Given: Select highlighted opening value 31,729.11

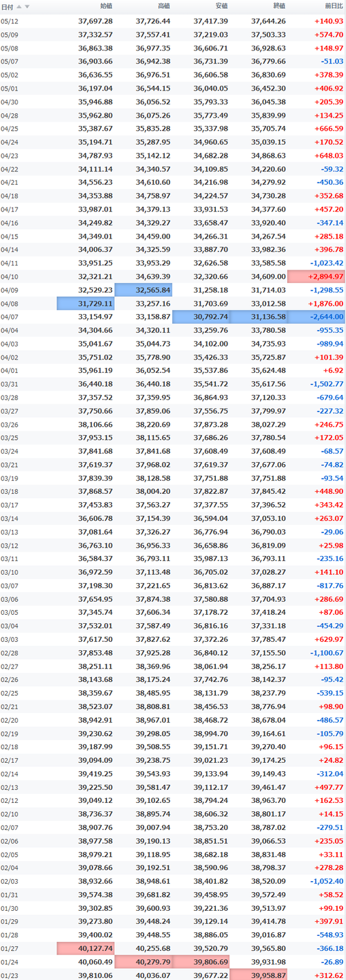Looking at the screenshot, I should pos(86,303).
